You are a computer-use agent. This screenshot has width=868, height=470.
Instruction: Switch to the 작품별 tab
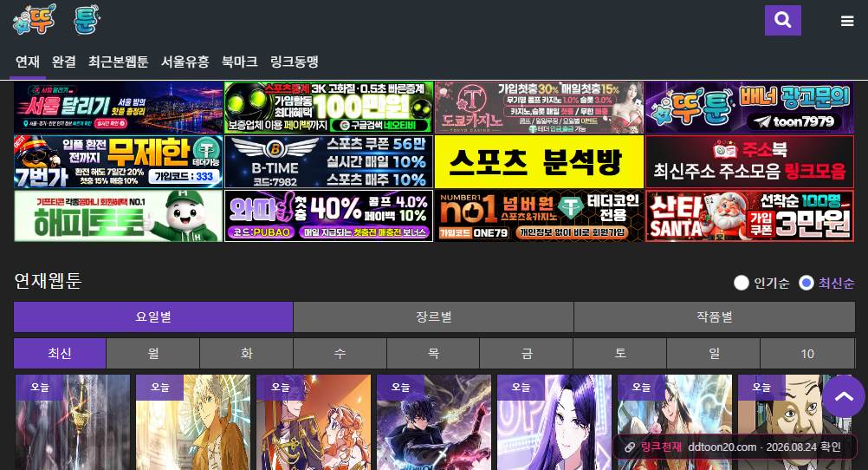[x=715, y=317]
